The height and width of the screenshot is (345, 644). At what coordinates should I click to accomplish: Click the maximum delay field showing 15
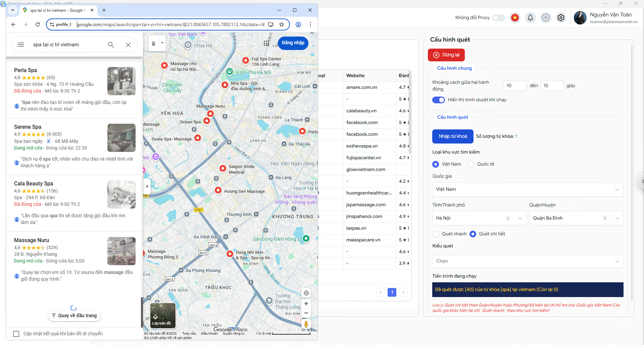(x=552, y=85)
